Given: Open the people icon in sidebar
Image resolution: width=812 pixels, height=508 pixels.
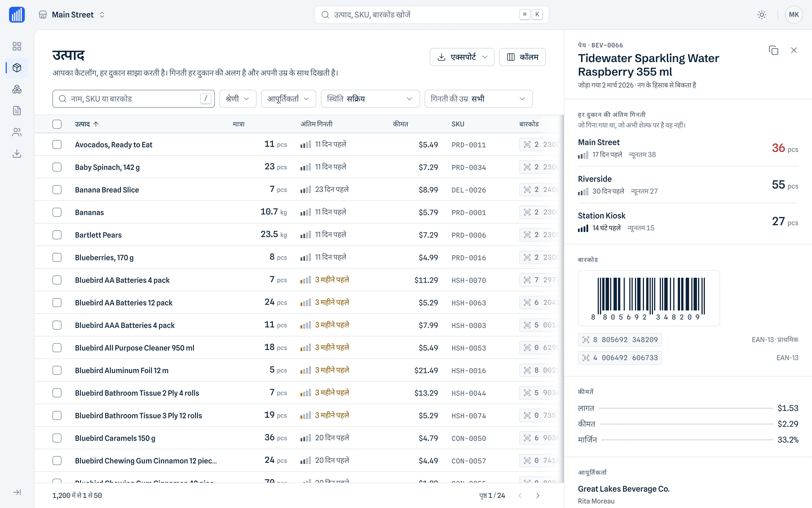Looking at the screenshot, I should (17, 132).
